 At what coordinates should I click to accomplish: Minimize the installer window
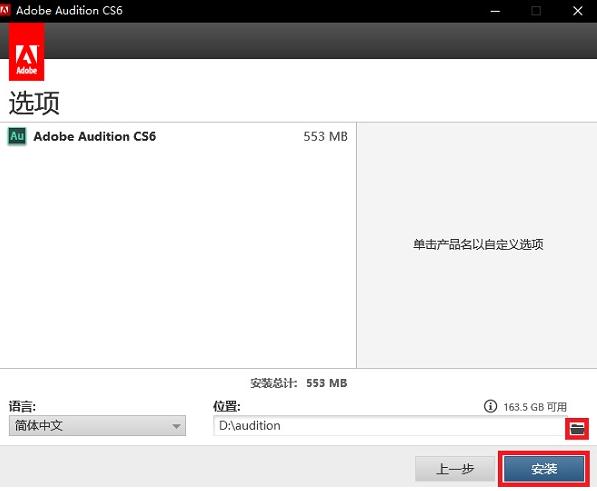point(495,11)
